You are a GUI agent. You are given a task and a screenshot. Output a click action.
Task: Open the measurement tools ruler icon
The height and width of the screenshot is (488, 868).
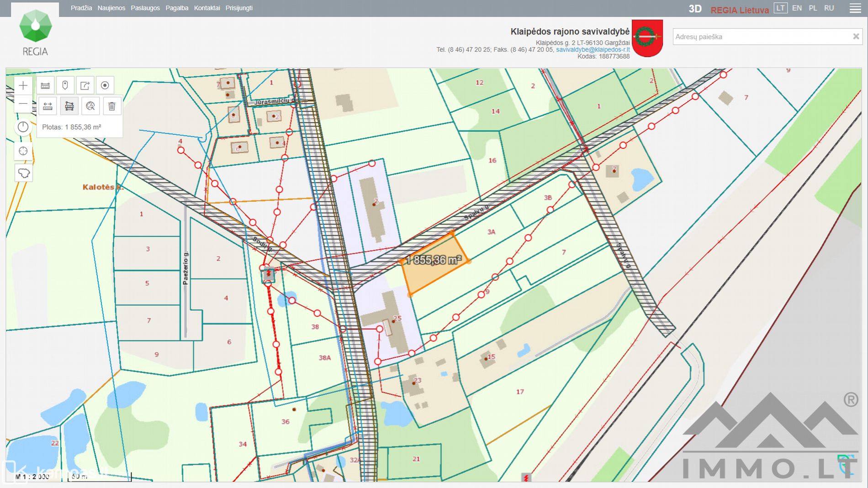(x=45, y=85)
